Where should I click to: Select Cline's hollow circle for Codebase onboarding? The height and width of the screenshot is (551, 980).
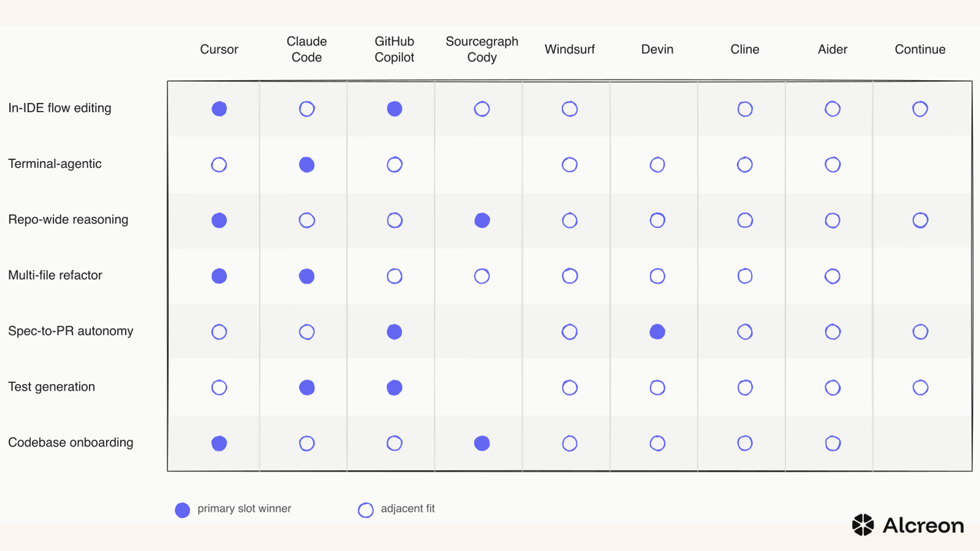tap(745, 443)
